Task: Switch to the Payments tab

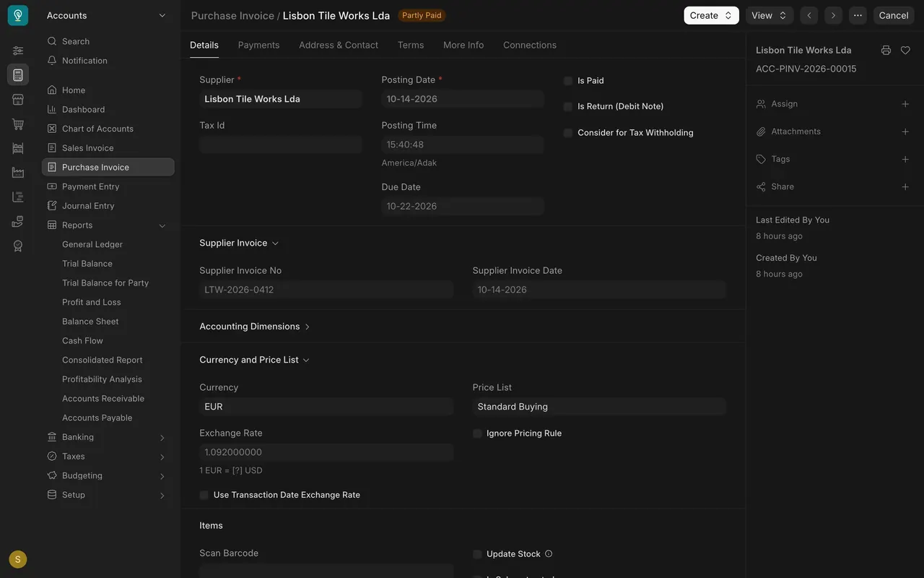Action: pos(258,45)
